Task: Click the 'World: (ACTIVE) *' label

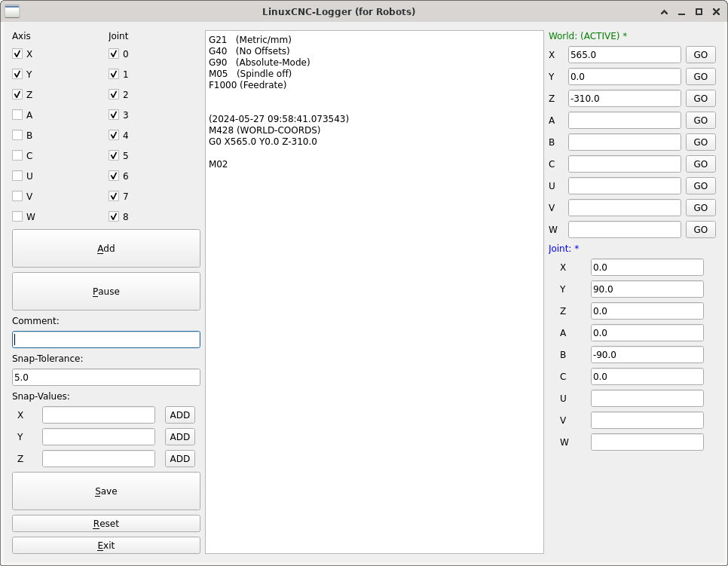Action: click(588, 35)
